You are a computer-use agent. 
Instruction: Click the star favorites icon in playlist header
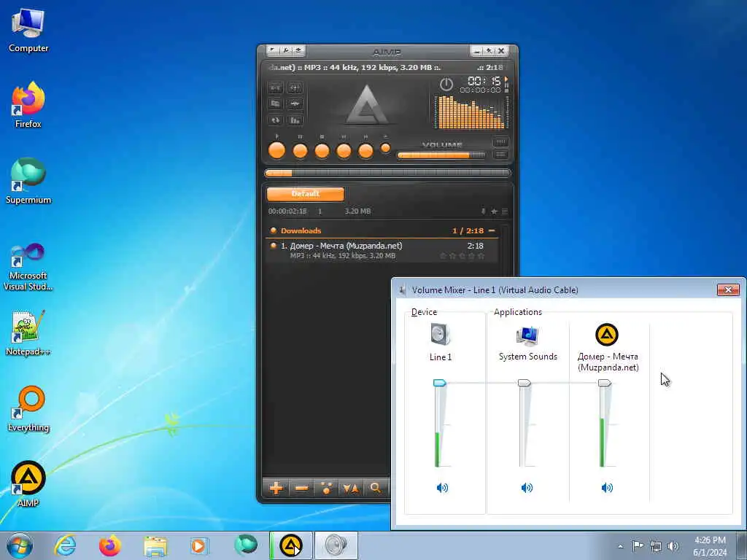tap(494, 211)
